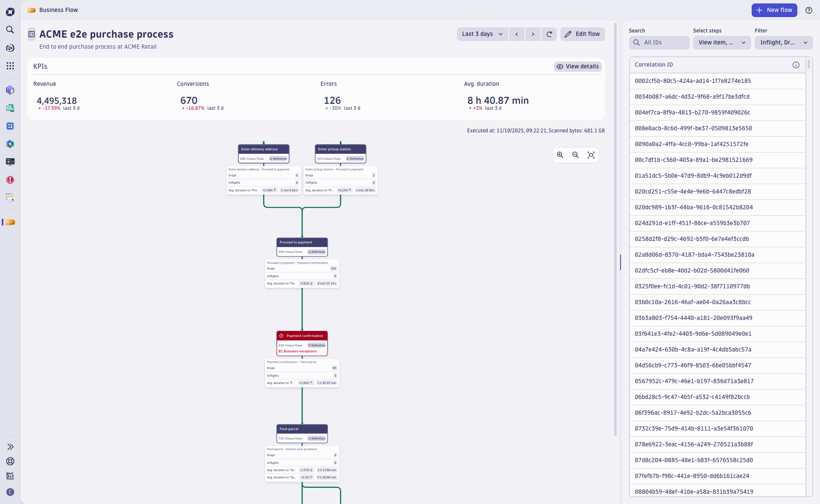Select correlation ID 0034b087-a6dc-4d32-9f68-a9f17be3dfcd
Screen dimensions: 820x504
(692, 97)
